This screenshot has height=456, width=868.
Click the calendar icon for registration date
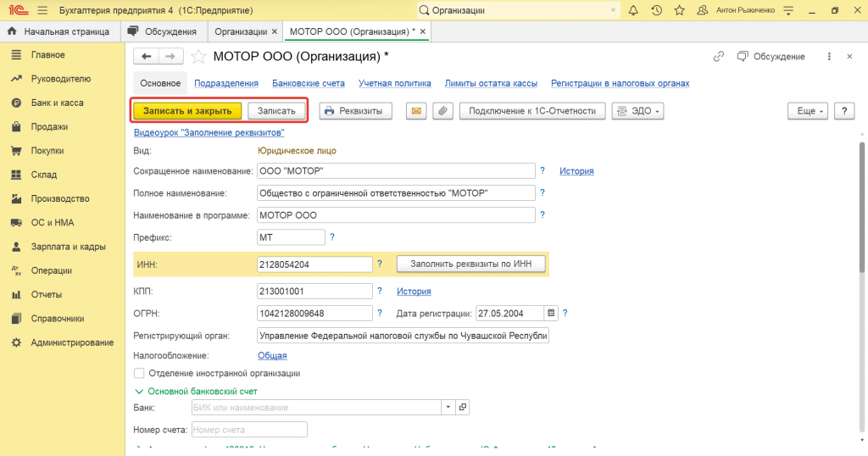(x=551, y=313)
